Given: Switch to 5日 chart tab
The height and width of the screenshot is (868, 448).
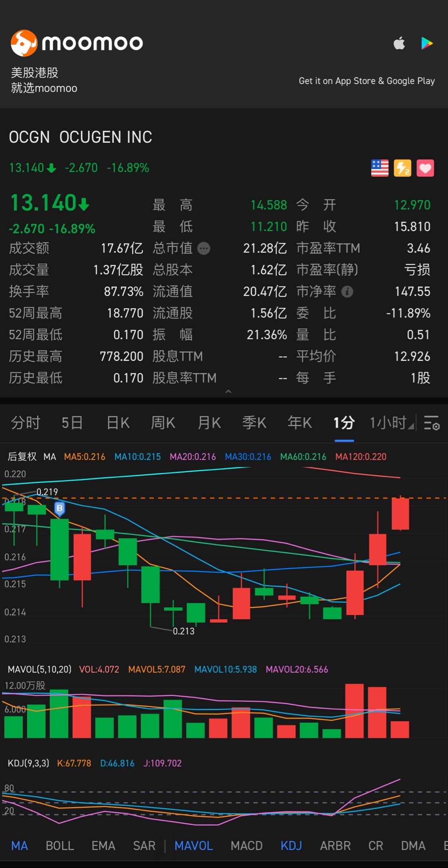Looking at the screenshot, I should [72, 422].
